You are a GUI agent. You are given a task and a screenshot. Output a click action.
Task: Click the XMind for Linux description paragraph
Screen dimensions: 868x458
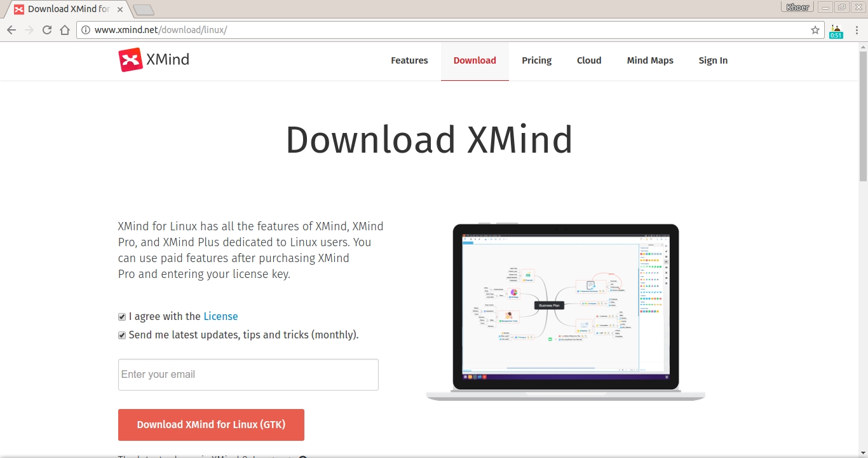pyautogui.click(x=251, y=251)
